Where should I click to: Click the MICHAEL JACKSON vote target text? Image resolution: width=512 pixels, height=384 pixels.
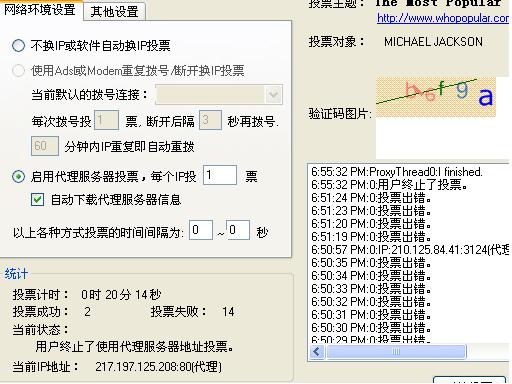[x=433, y=42]
